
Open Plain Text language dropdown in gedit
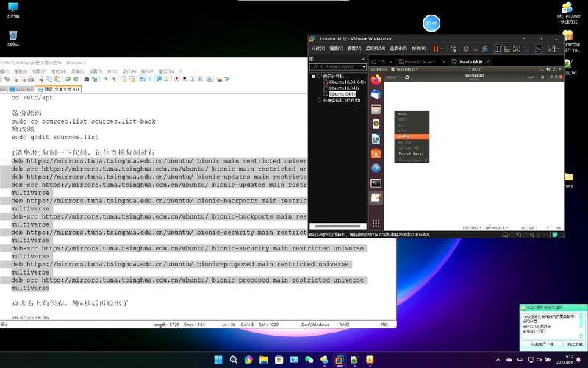point(472,227)
